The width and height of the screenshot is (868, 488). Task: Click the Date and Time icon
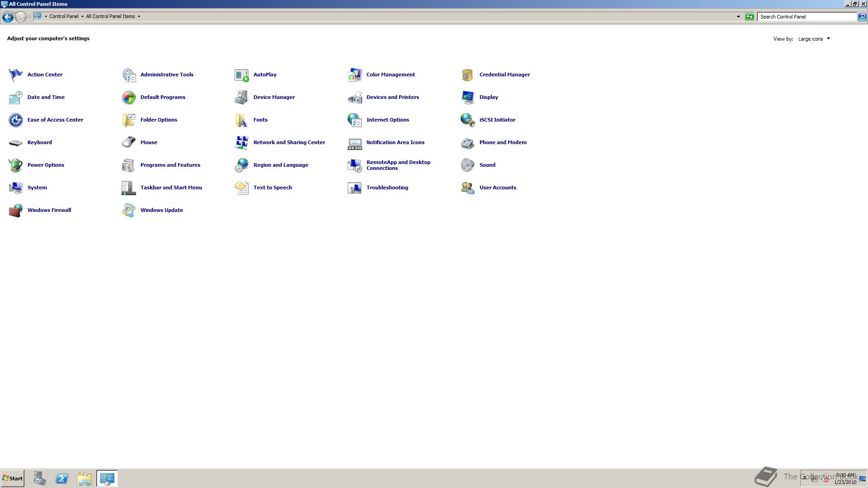[16, 98]
